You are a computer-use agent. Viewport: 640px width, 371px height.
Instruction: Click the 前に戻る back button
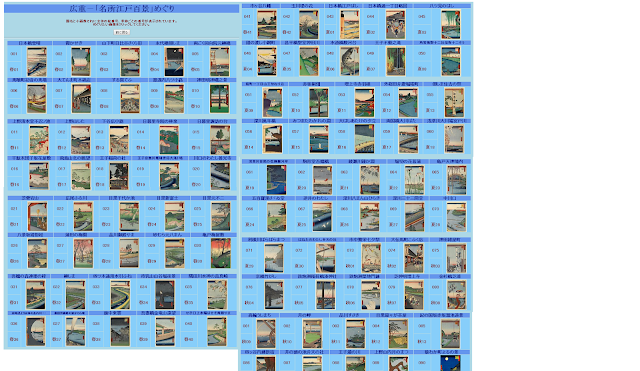click(122, 32)
